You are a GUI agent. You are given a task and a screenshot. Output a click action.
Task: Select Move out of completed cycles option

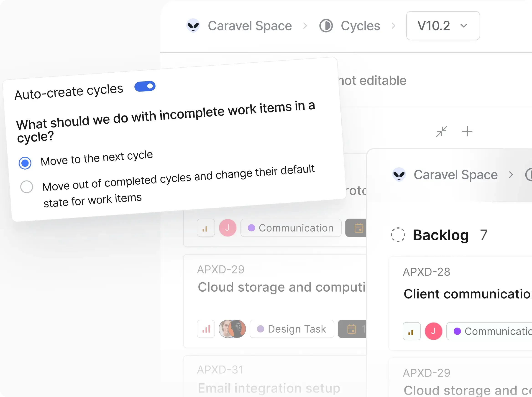26,186
